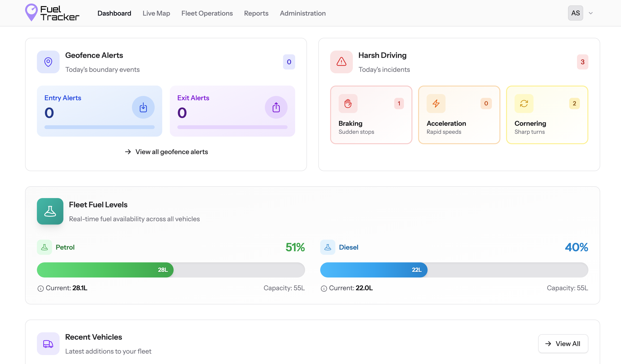Click the Fleet Fuel Levels flask icon

tap(50, 211)
